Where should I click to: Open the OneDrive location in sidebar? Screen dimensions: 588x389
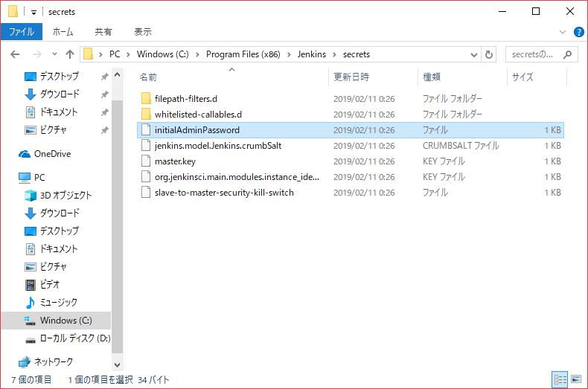pos(53,153)
